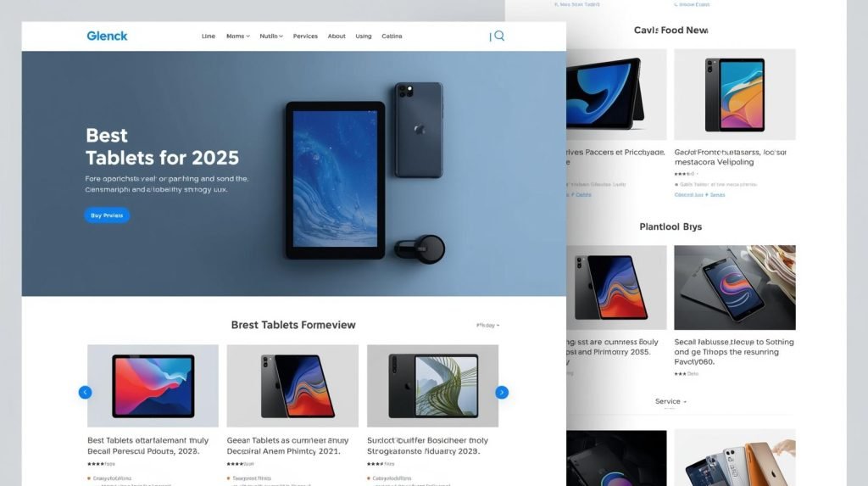This screenshot has height=486, width=868.
Task: Click the blue Buy Preless button
Action: pyautogui.click(x=107, y=215)
